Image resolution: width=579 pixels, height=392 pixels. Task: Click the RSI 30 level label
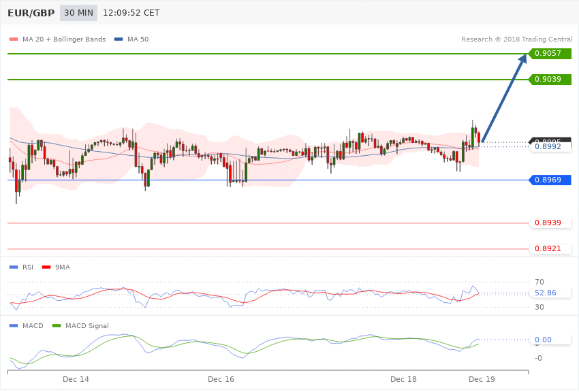[539, 307]
